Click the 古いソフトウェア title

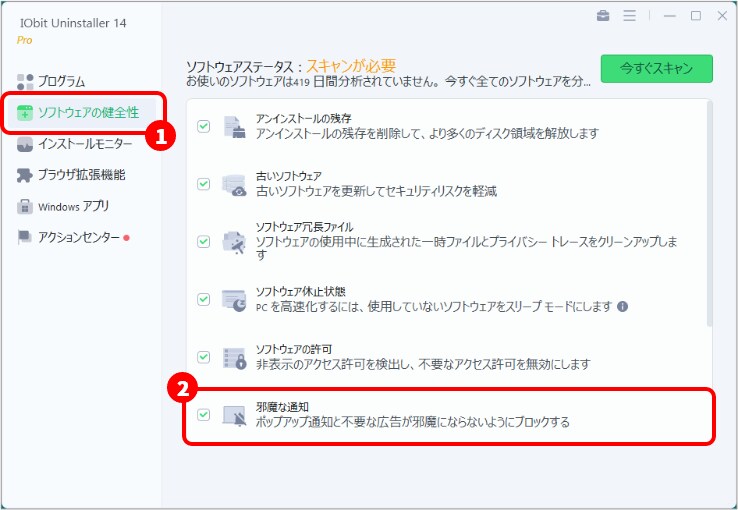289,176
